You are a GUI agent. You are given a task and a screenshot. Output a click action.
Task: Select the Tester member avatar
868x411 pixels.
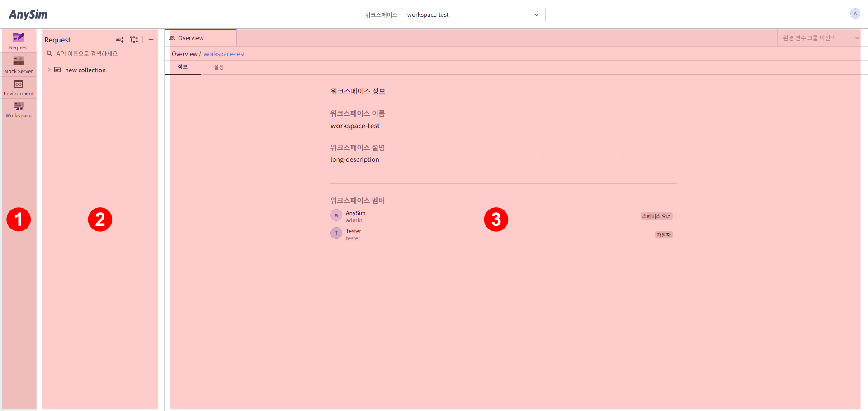point(336,234)
